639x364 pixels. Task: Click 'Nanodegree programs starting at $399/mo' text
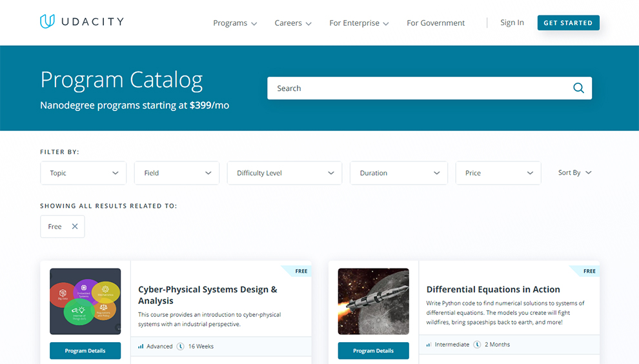(134, 105)
